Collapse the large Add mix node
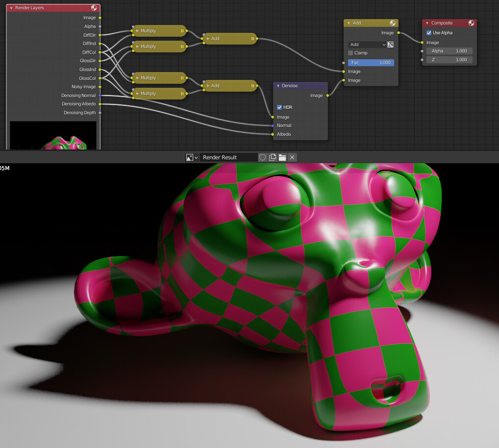The image size is (499, 448). pyautogui.click(x=349, y=23)
